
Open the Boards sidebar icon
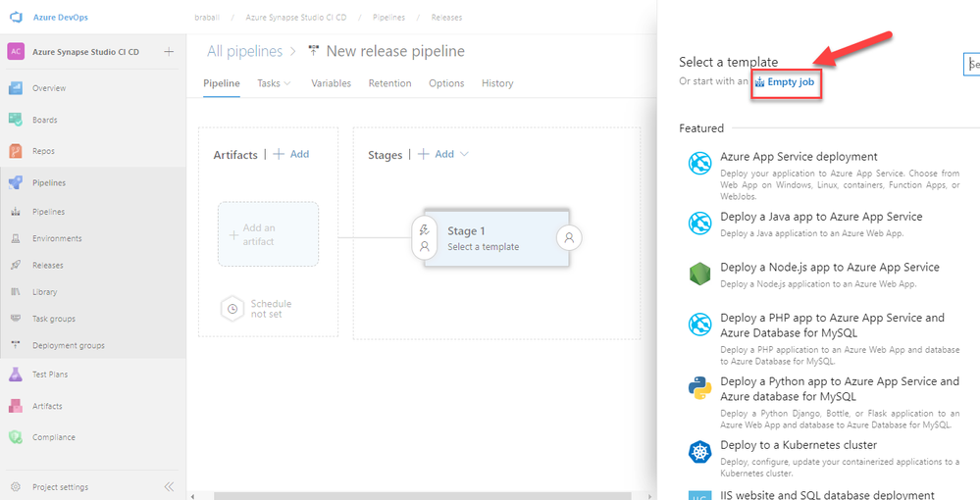click(x=16, y=120)
